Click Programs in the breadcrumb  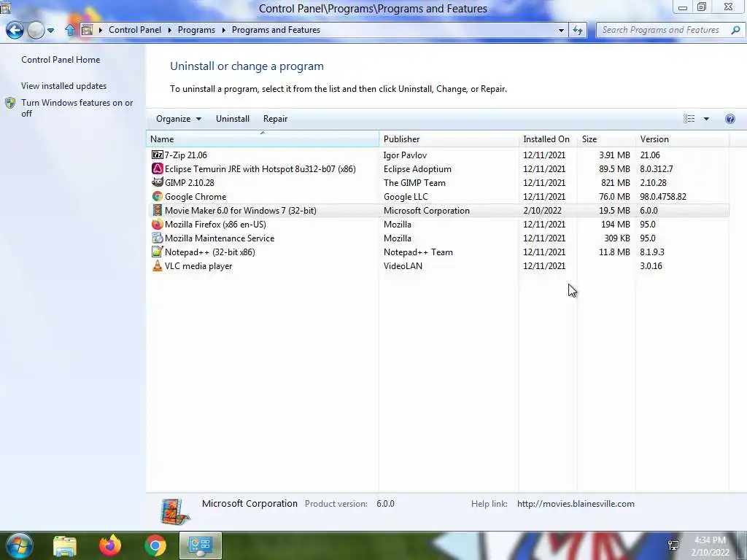(x=196, y=29)
